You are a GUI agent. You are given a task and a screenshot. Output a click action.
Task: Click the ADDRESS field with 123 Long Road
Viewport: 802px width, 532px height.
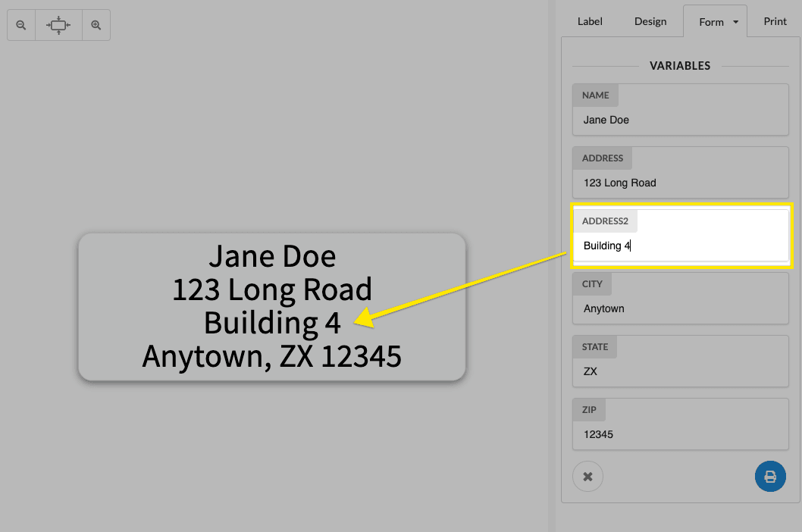tap(680, 183)
